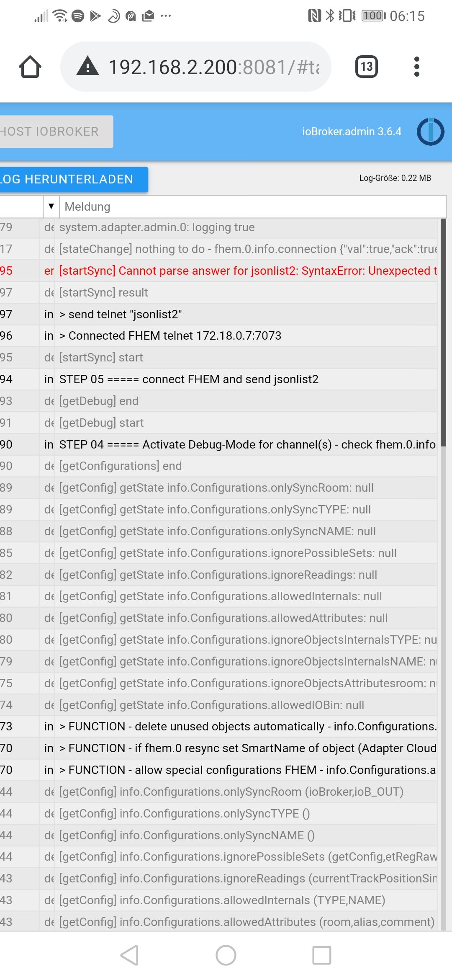
Task: Select the 'STEP 04 Activate Debug-Mode' row
Action: (218, 444)
